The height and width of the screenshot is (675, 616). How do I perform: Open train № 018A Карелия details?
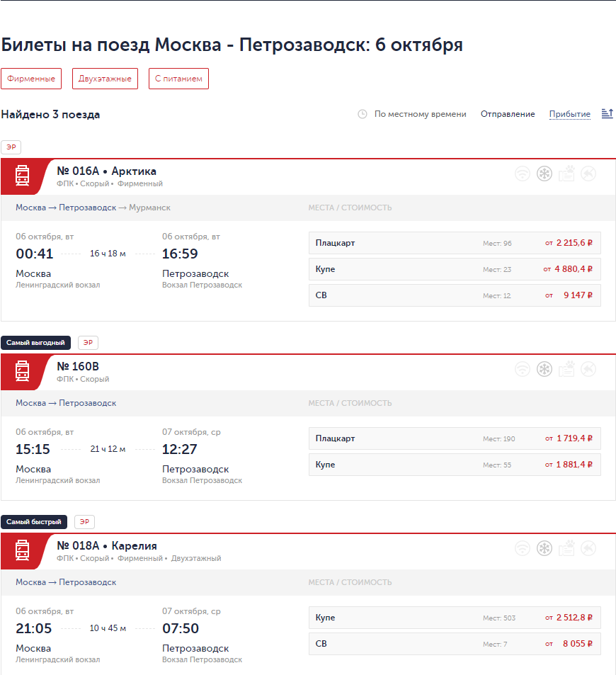point(106,546)
